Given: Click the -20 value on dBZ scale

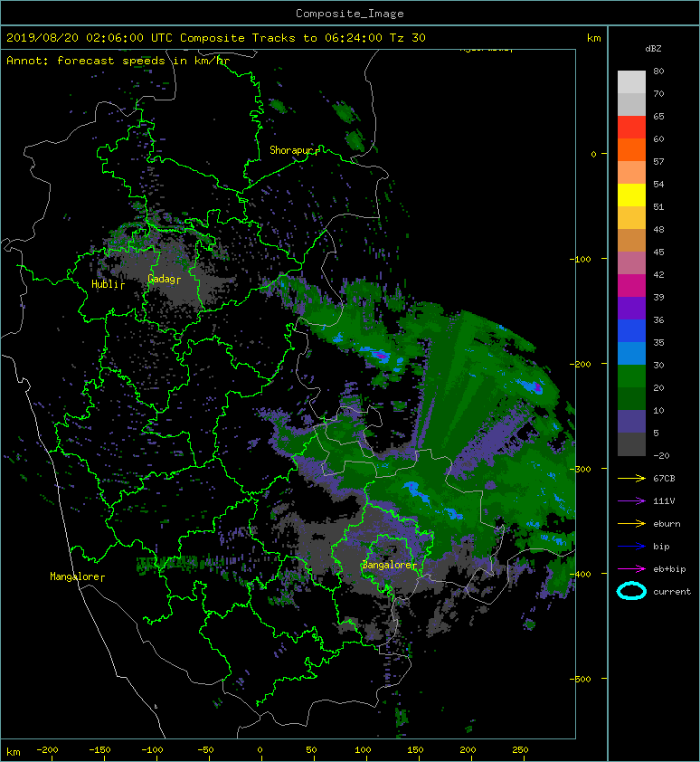Looking at the screenshot, I should (661, 455).
